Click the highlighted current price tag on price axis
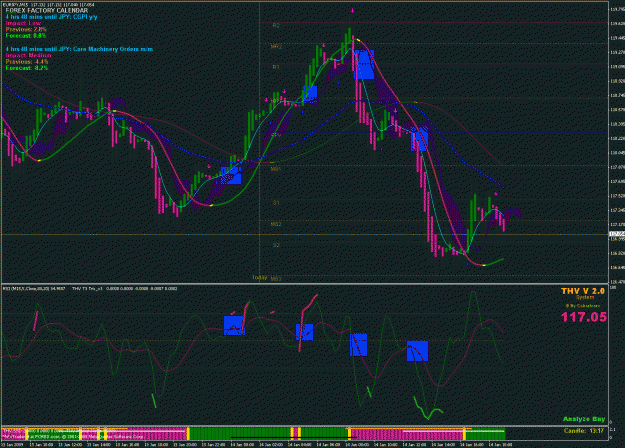Screen dimensions: 625x448 tap(617, 234)
